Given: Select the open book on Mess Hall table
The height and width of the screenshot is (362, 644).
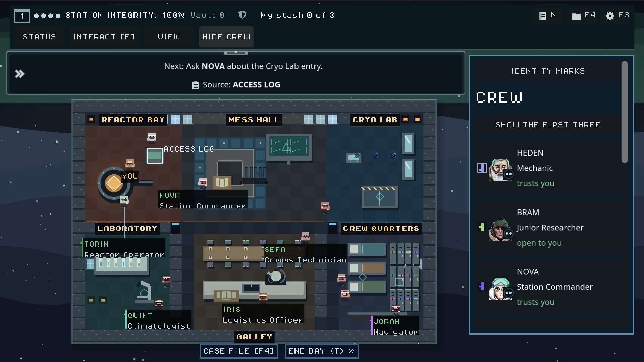Looking at the screenshot, I should click(x=222, y=183).
